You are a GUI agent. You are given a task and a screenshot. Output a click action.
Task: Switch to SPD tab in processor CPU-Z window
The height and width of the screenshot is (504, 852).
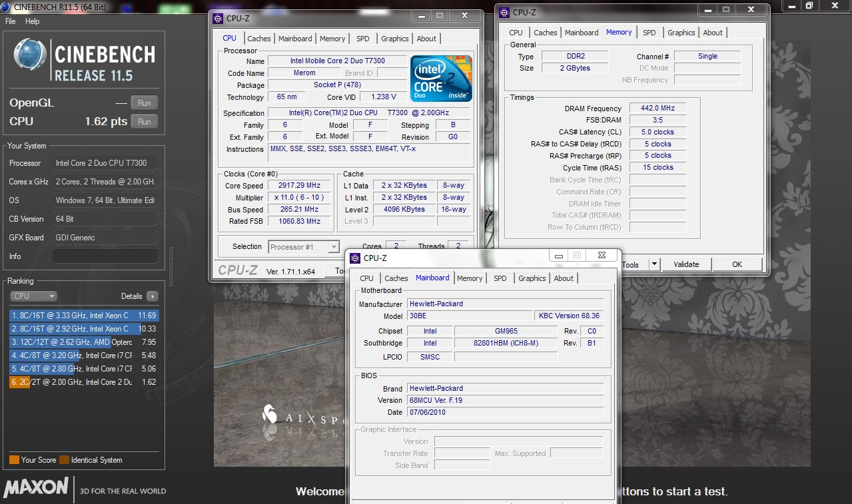coord(363,39)
